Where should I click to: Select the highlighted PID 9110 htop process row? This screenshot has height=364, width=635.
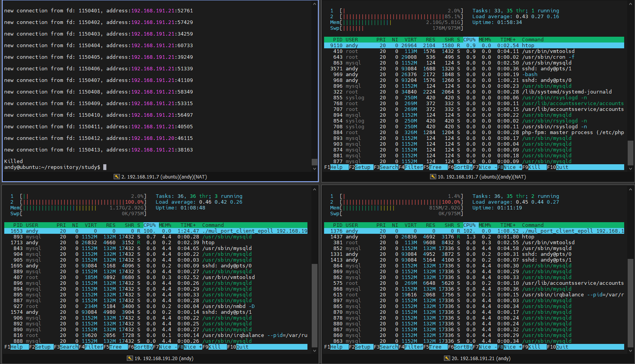[474, 46]
